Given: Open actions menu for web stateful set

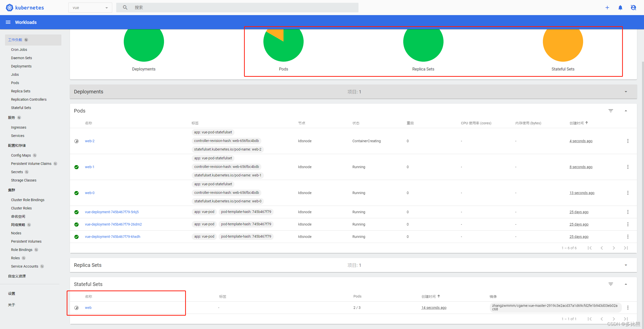Looking at the screenshot, I should coord(628,308).
